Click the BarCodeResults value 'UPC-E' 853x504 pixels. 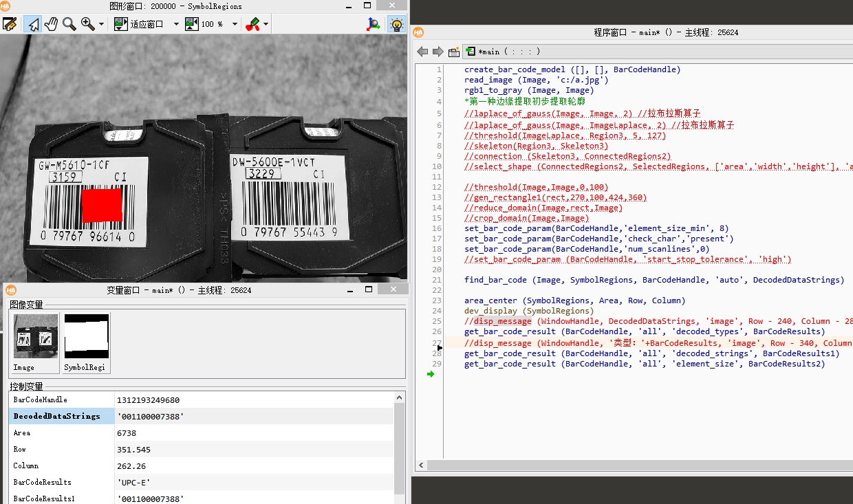133,483
